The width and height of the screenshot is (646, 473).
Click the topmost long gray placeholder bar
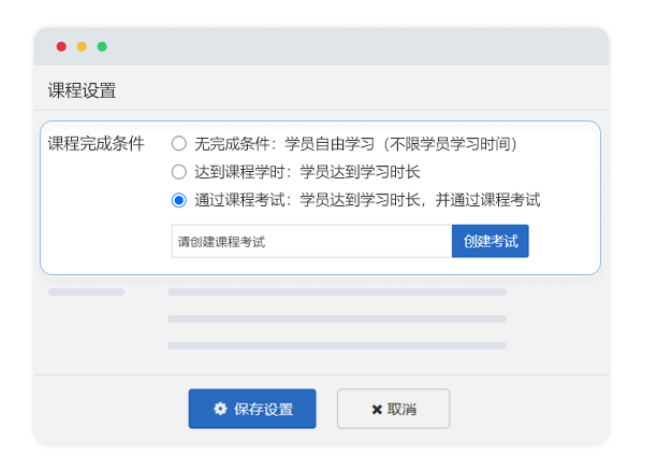click(x=336, y=292)
